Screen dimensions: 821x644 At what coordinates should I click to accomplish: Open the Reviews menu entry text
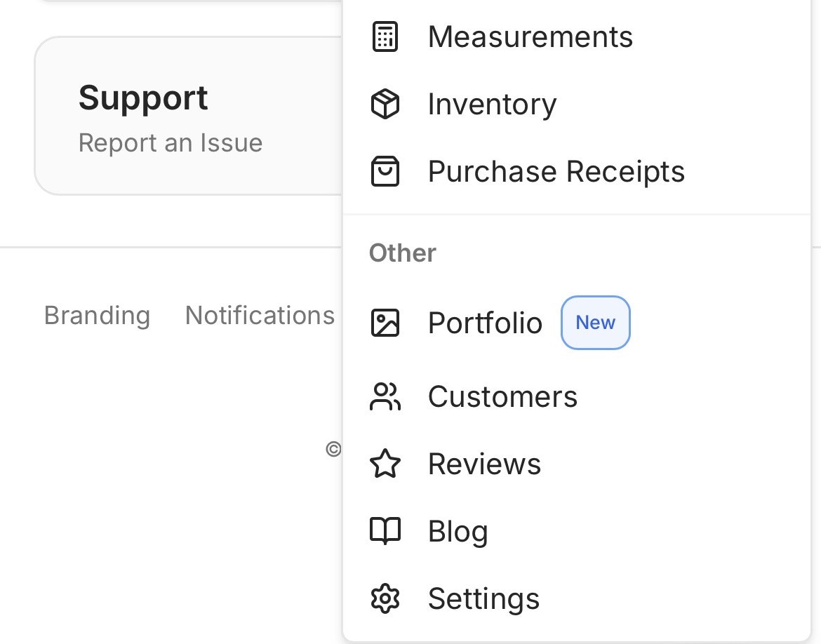coord(484,464)
